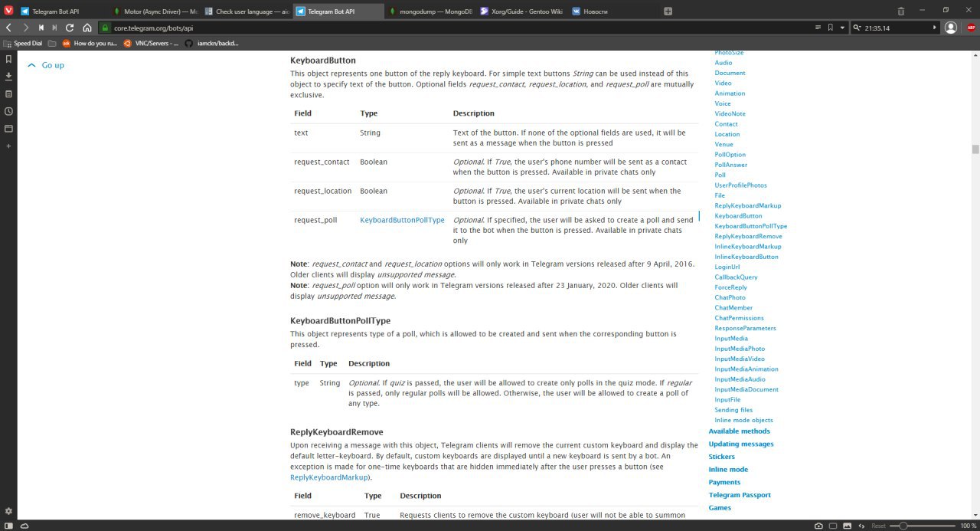Viewport: 980px width, 531px height.
Task: Open search engine selector magnifier dropdown
Action: tap(857, 28)
